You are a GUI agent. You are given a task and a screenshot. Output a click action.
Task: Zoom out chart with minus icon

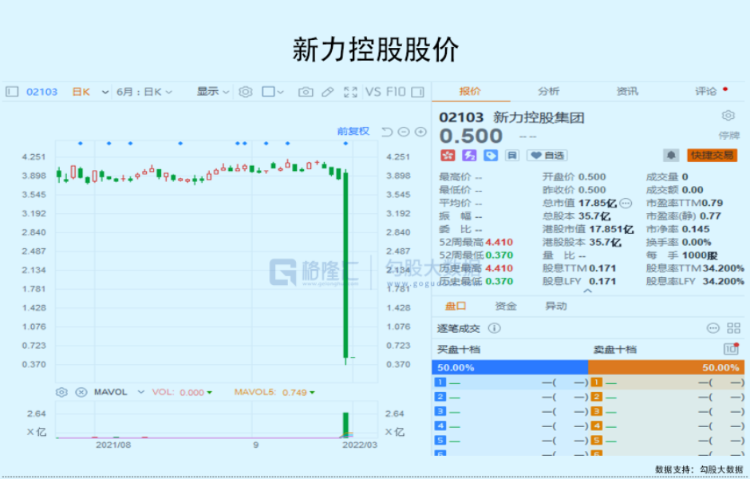(405, 132)
